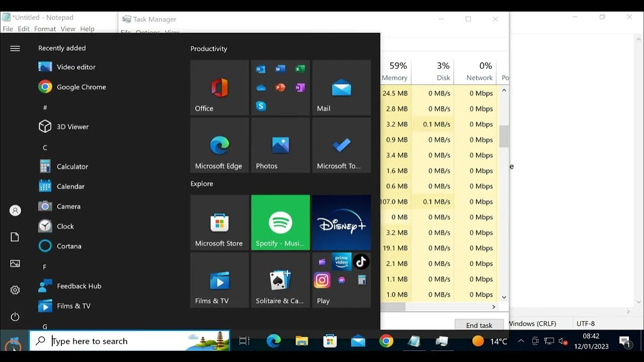Open Feedback Hub
The width and height of the screenshot is (644, 362).
pyautogui.click(x=70, y=286)
